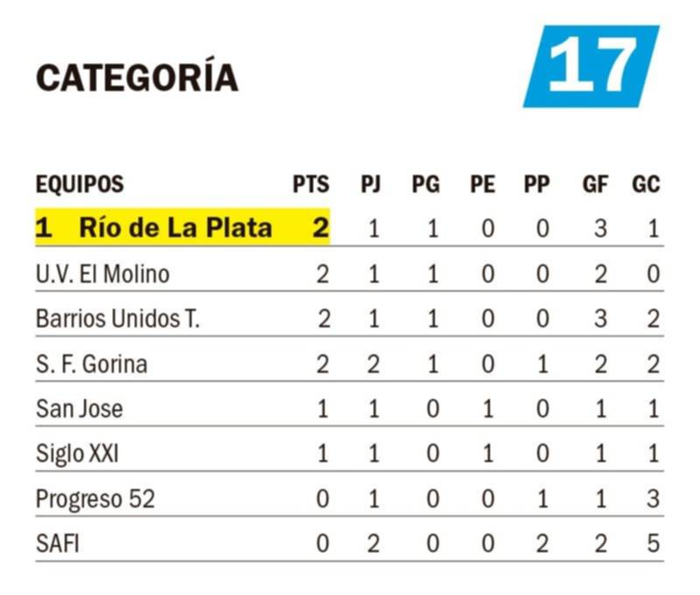
Task: Select the CATEGORÍA heading text
Action: [x=137, y=75]
